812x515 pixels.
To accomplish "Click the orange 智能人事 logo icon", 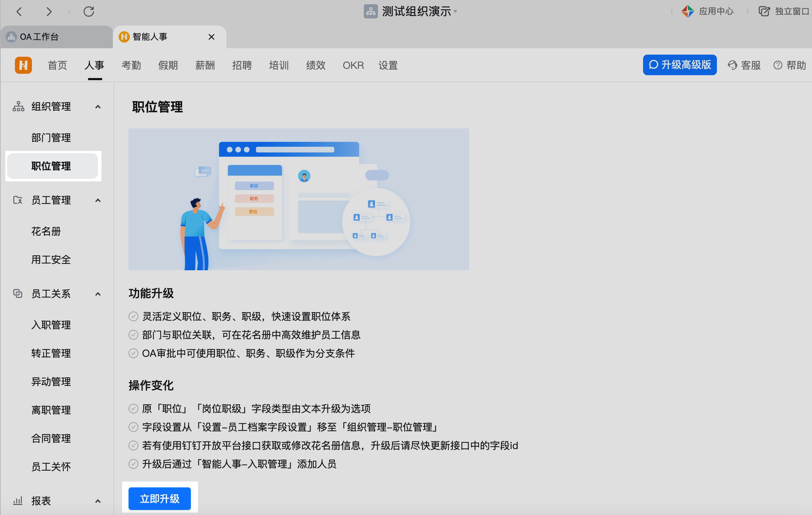I will 23,65.
